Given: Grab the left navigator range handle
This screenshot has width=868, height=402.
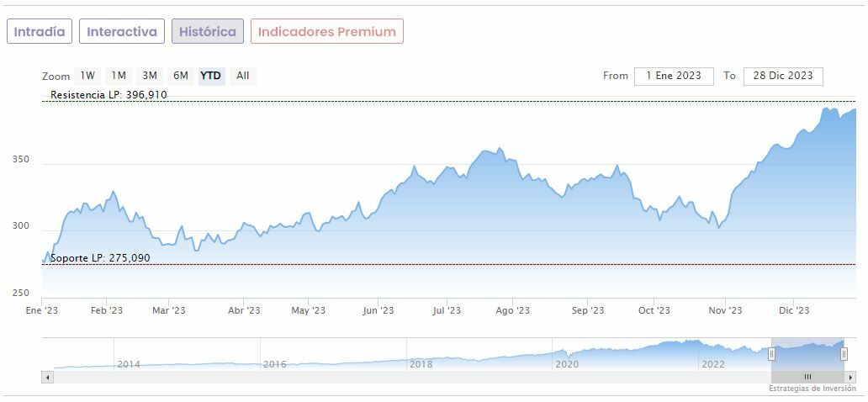Looking at the screenshot, I should coord(771,354).
